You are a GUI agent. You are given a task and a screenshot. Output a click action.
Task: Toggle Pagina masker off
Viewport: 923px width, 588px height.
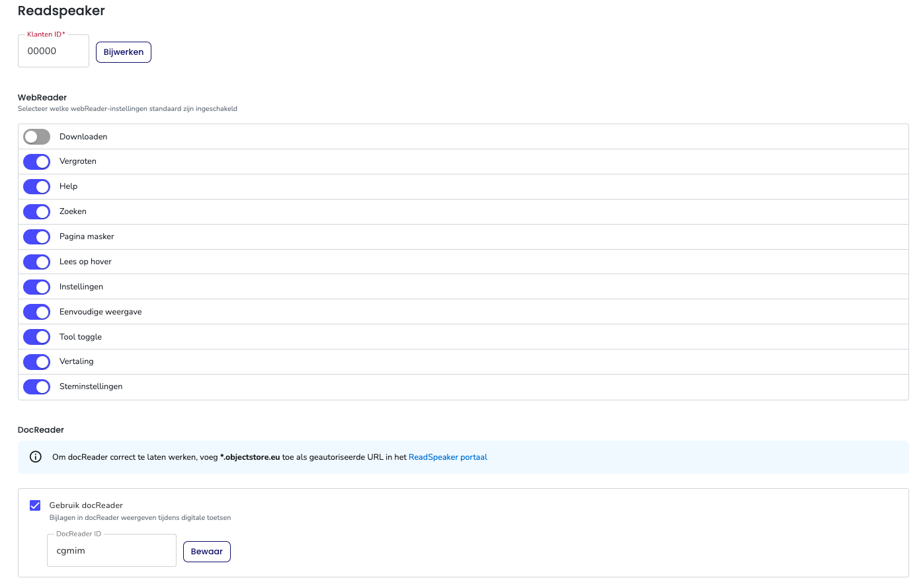[x=36, y=237]
